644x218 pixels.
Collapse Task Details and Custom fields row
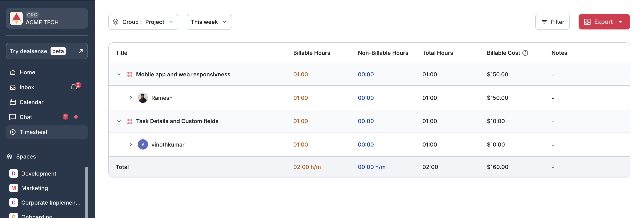click(119, 121)
